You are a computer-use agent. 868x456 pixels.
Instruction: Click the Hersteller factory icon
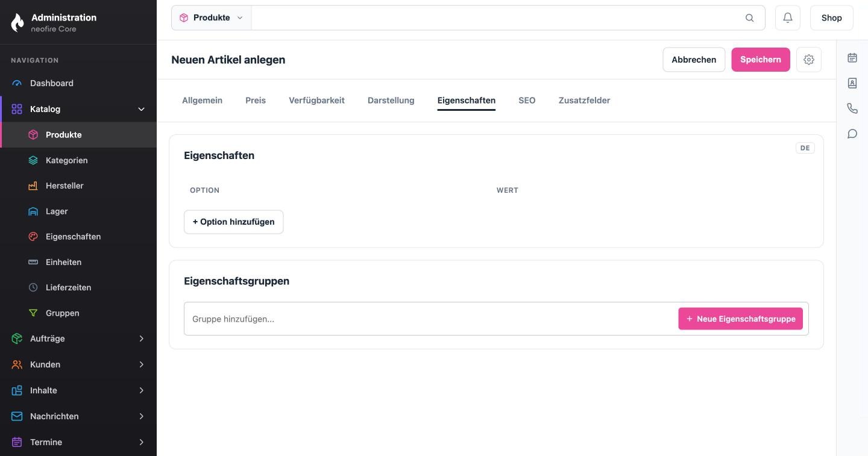(x=33, y=186)
